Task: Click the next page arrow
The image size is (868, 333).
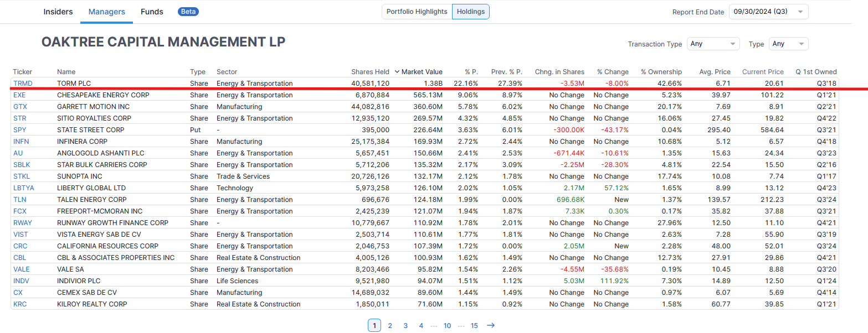Action: tap(490, 326)
